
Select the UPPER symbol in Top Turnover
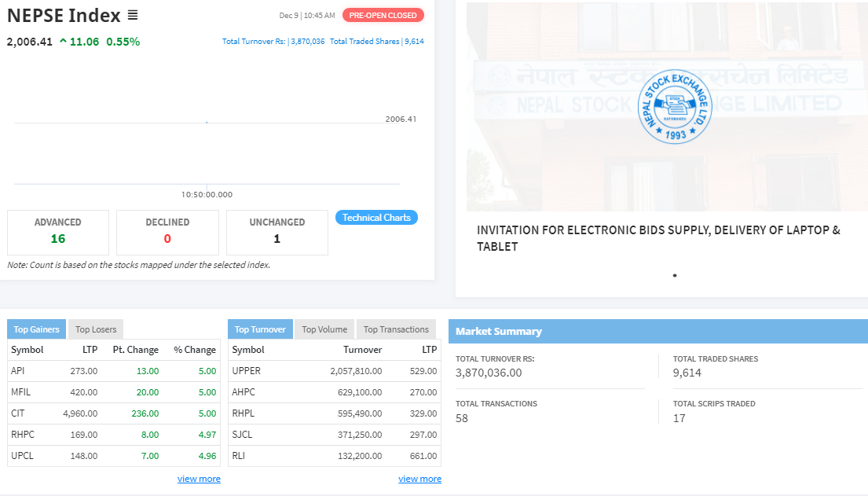click(x=247, y=371)
